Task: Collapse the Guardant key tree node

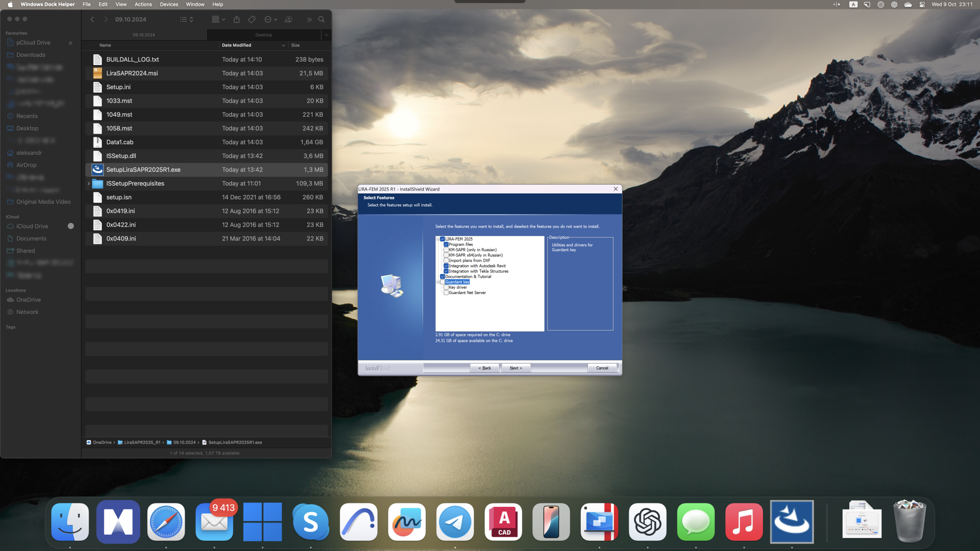Action: click(438, 282)
